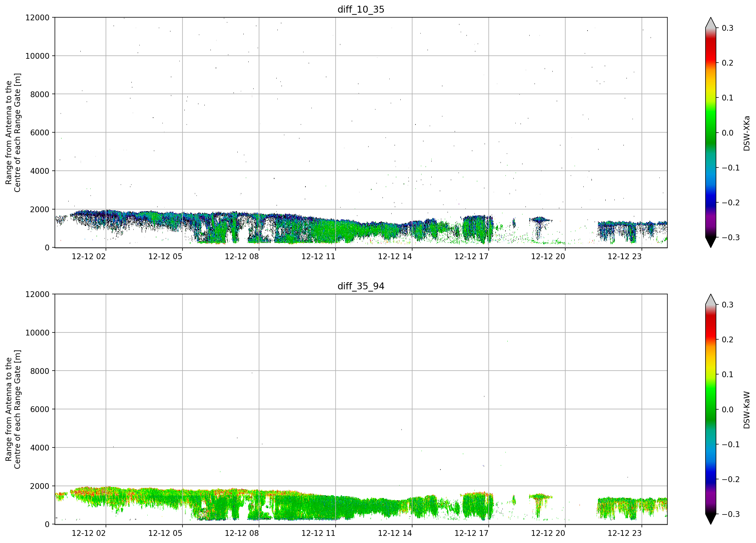
Task: Click '12-12 11' x-tick under diff_10_35 plot
Action: coord(318,256)
